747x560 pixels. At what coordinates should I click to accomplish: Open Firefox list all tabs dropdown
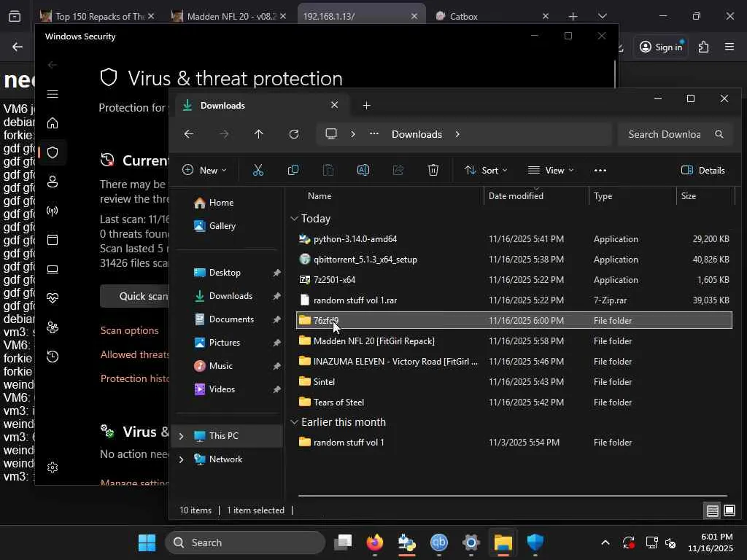pos(602,16)
